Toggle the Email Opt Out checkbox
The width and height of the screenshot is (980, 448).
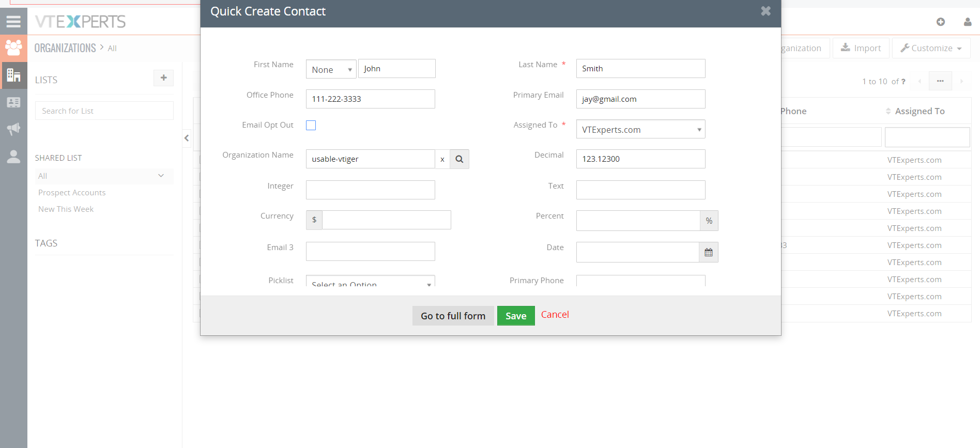[x=311, y=125]
